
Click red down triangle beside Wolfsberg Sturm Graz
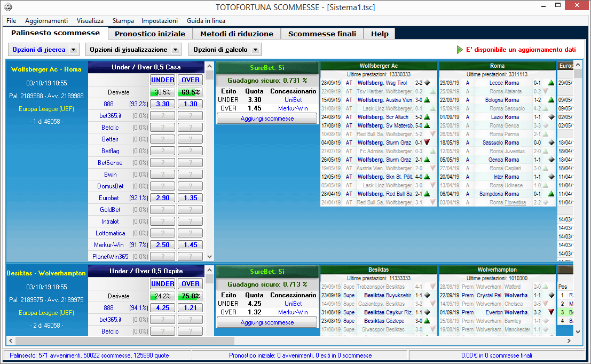[427, 143]
